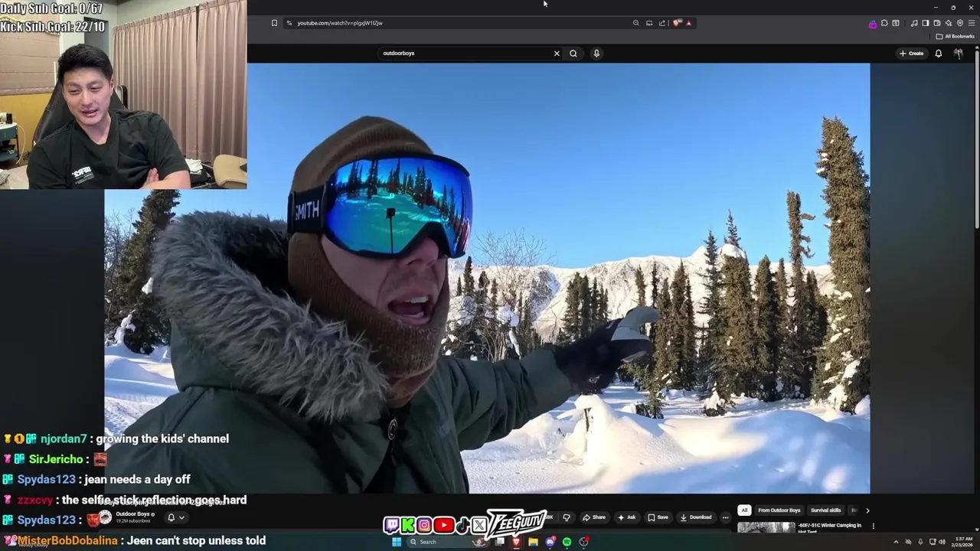Open the purple TV extension icon

[873, 24]
